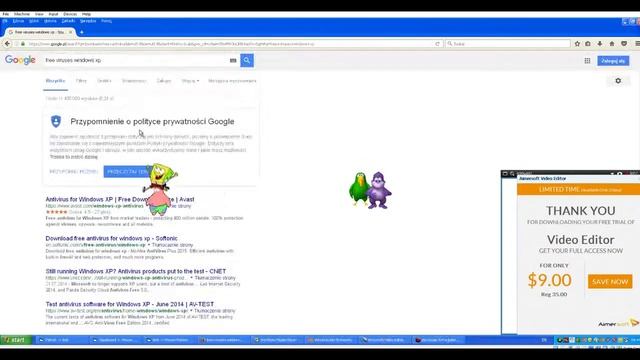
Task: Click the blue PRZECZYTAJ TERAZ button
Action: click(127, 172)
